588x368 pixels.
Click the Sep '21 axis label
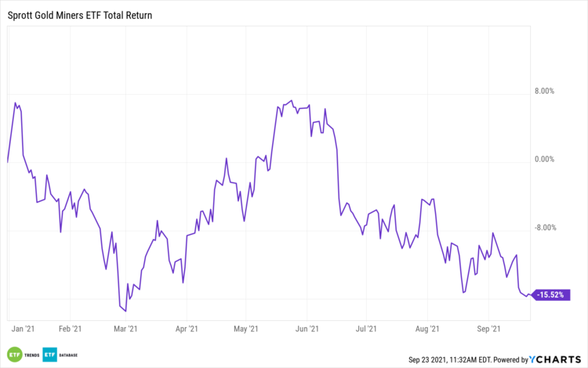(x=489, y=330)
